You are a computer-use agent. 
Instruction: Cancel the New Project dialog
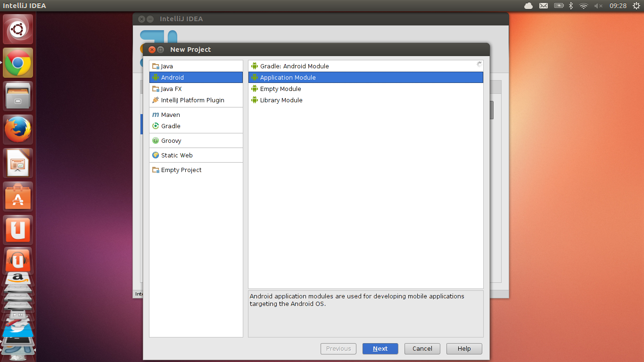pyautogui.click(x=422, y=349)
